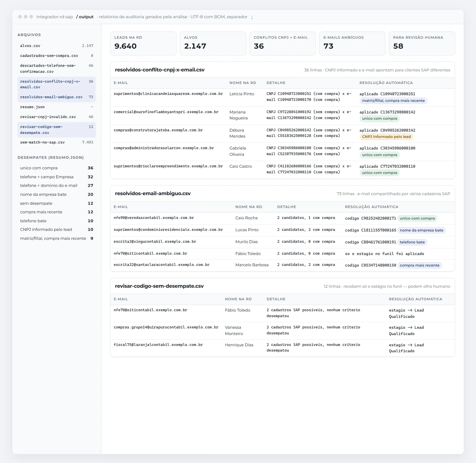This screenshot has width=476, height=463.
Task: Open descartados-telefone-sem-confirmacao.csv file
Action: 57,69
